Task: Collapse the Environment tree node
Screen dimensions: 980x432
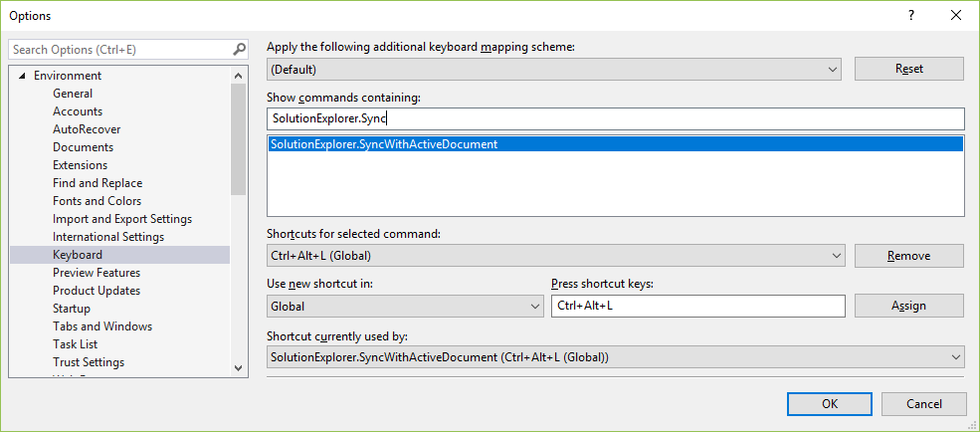Action: [22, 76]
